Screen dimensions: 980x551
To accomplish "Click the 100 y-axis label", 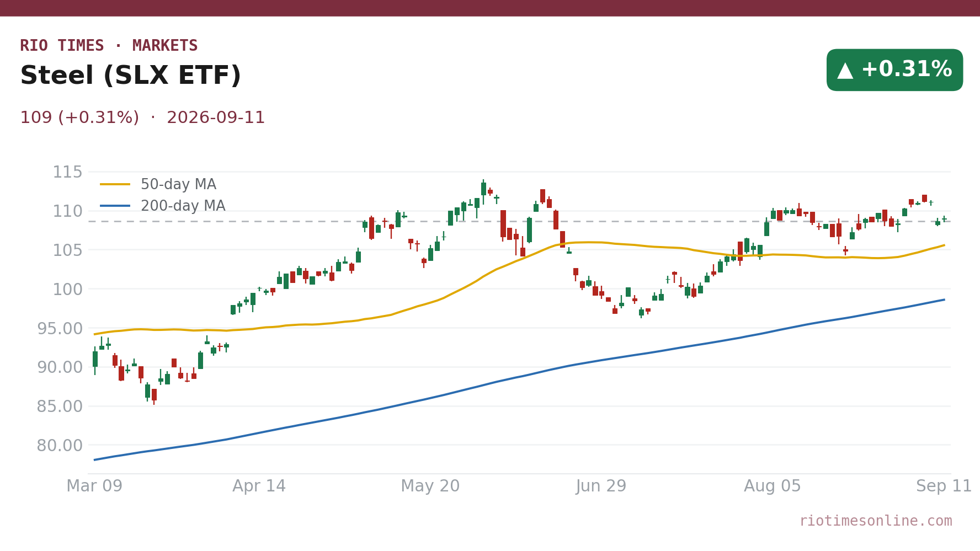I will 67,290.
